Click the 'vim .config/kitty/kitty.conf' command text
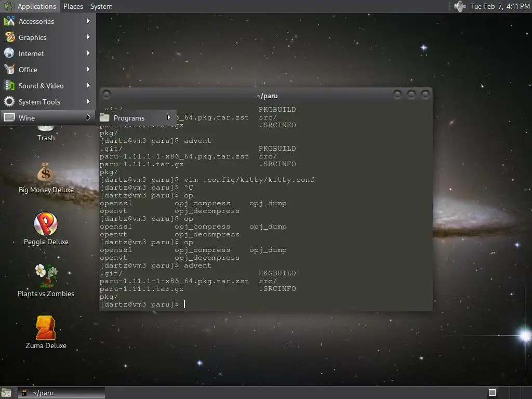Image resolution: width=532 pixels, height=399 pixels. tap(249, 179)
